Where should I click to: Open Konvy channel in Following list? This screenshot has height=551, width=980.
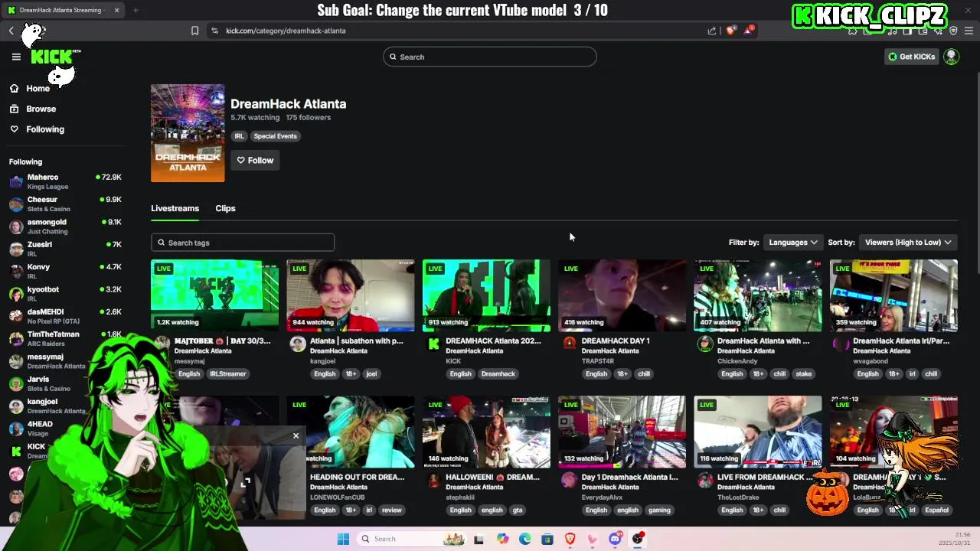65,271
